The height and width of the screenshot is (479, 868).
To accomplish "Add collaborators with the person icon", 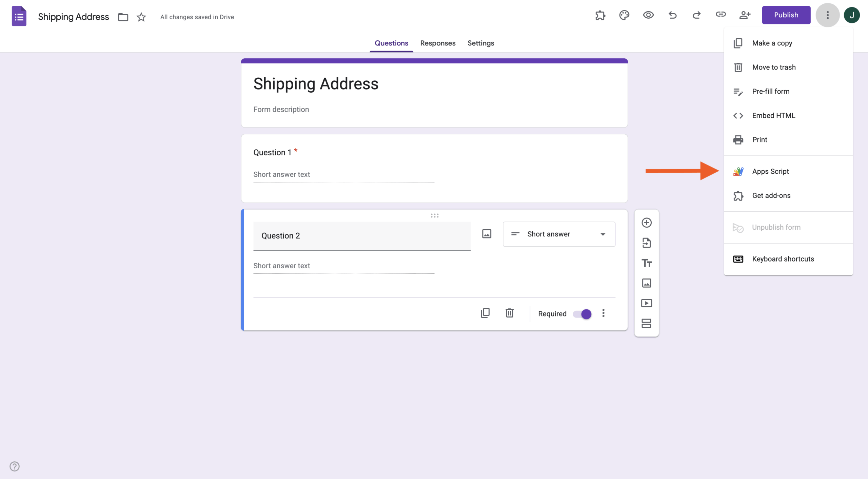I will [745, 15].
